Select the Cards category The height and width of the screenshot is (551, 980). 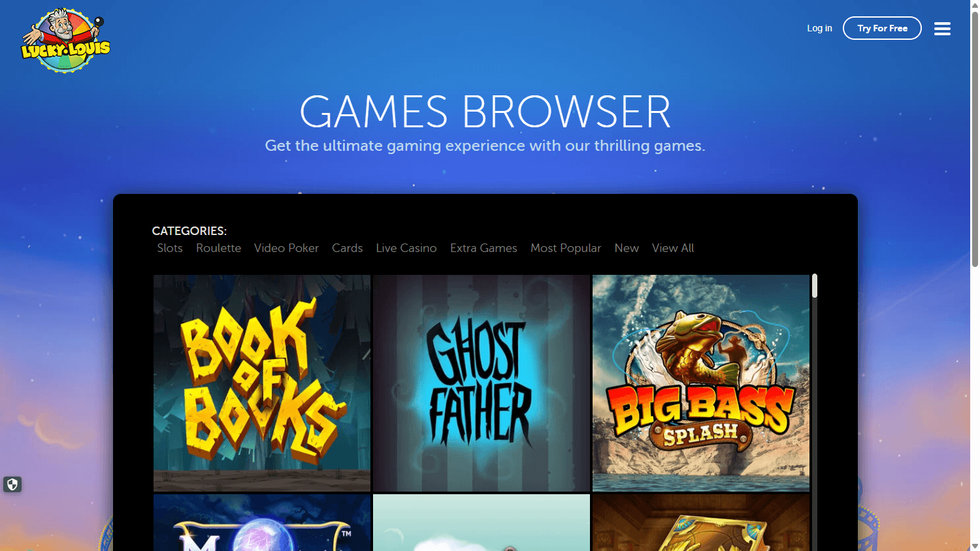[347, 248]
